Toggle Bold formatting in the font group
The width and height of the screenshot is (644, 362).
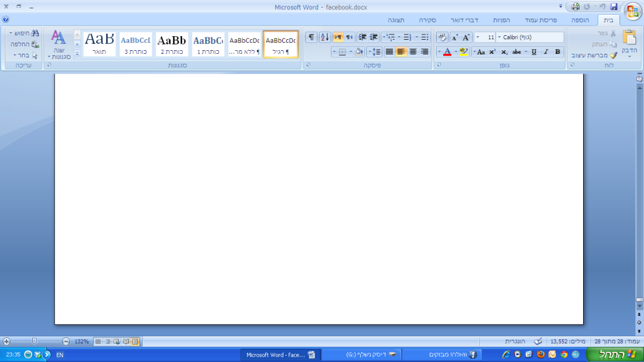(557, 51)
